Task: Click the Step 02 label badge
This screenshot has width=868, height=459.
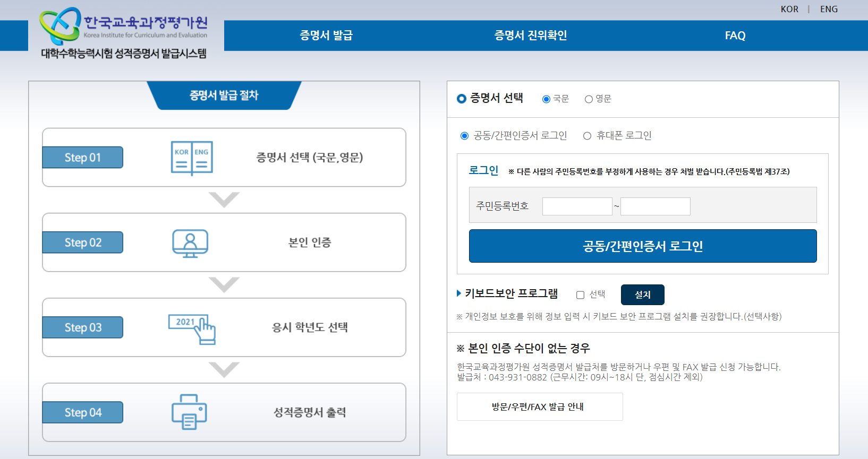Action: tap(83, 243)
